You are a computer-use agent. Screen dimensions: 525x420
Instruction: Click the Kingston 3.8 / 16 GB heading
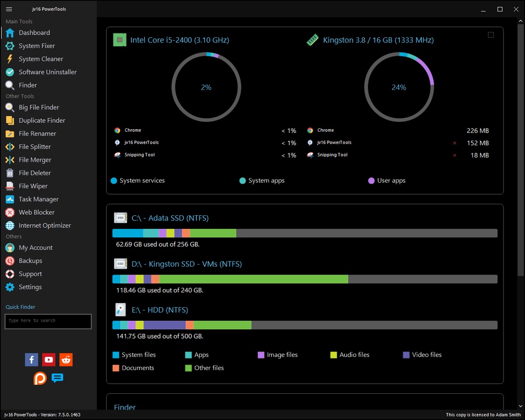379,40
